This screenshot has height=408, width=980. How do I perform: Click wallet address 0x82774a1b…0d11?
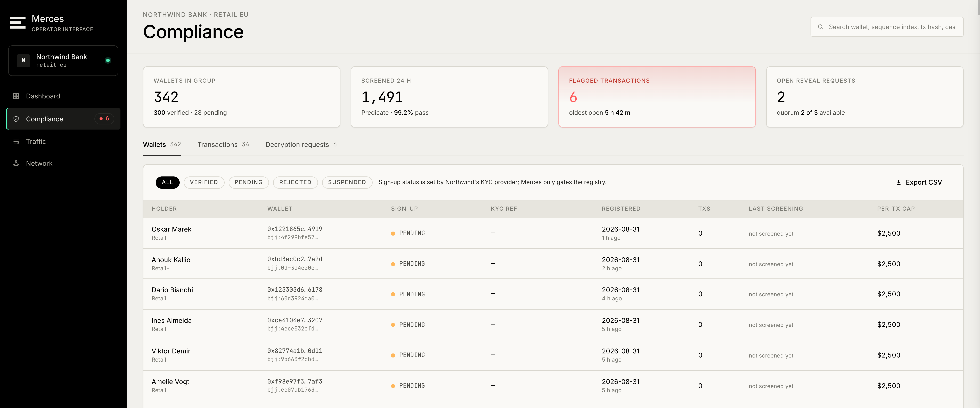coord(295,351)
